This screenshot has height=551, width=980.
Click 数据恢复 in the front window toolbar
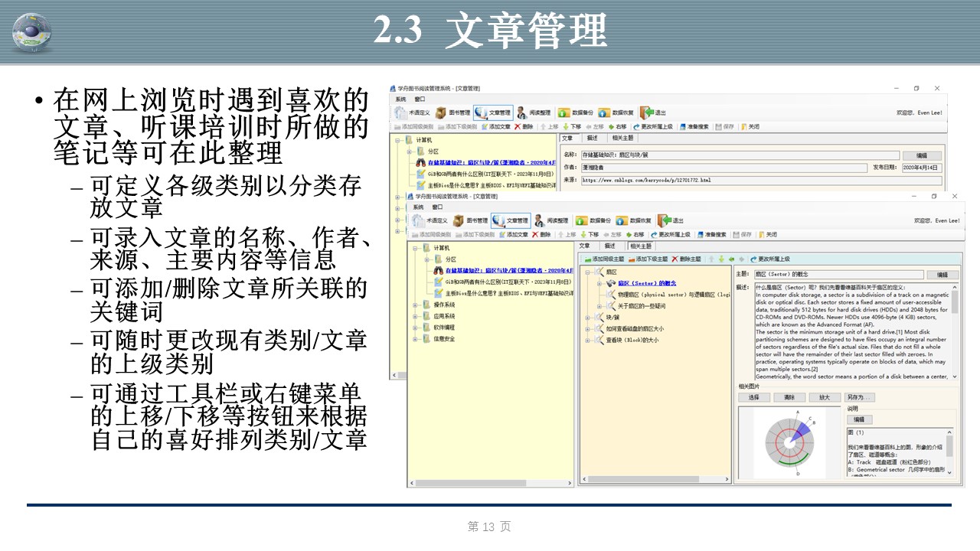pyautogui.click(x=634, y=220)
